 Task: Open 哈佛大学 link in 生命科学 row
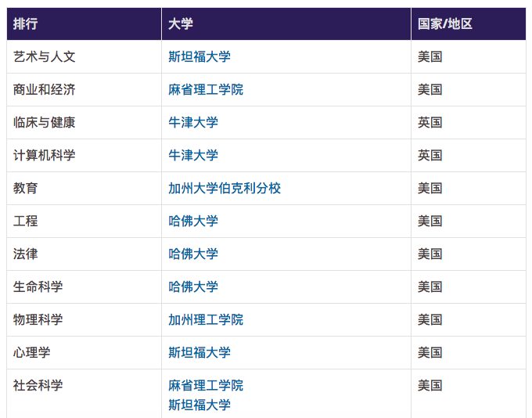(x=193, y=287)
